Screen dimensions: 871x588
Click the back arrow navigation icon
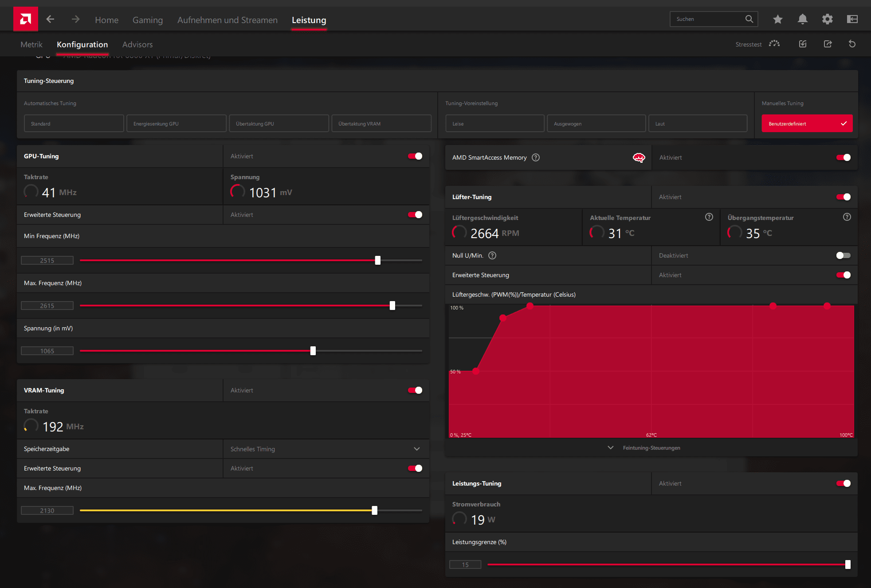click(50, 19)
